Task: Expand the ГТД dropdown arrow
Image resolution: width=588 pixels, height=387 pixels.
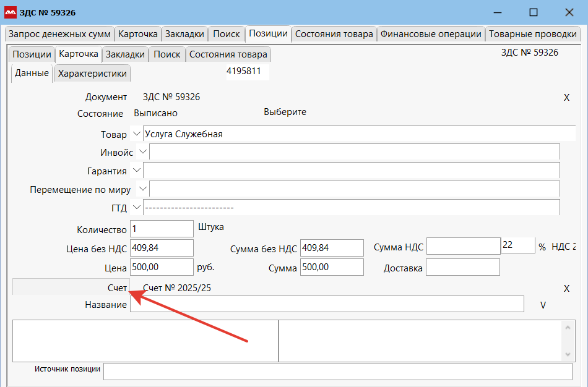Action: [x=136, y=207]
